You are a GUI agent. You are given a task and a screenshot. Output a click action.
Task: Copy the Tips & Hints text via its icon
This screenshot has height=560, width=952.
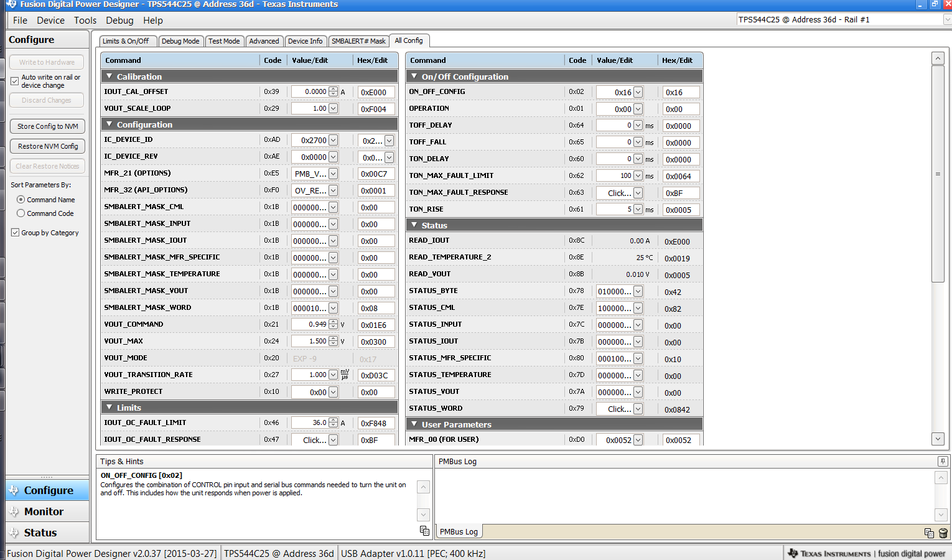pyautogui.click(x=424, y=530)
